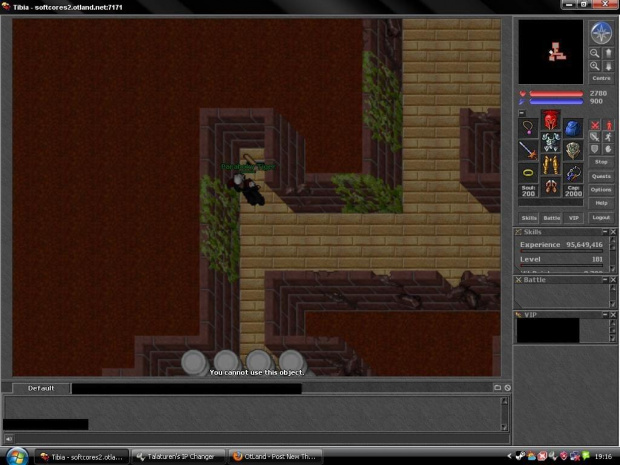This screenshot has height=465, width=620.
Task: Click VIP panel scroll down arrow
Action: (613, 339)
